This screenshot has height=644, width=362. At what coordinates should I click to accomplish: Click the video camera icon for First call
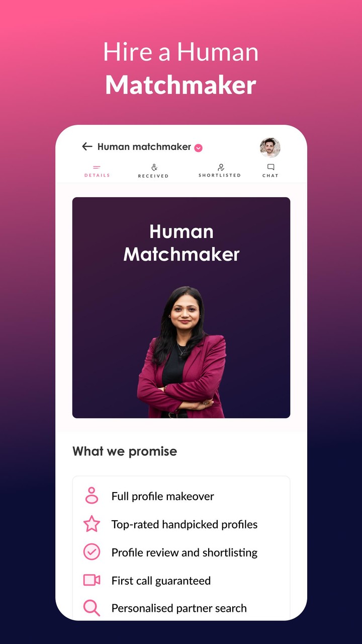[x=92, y=580]
